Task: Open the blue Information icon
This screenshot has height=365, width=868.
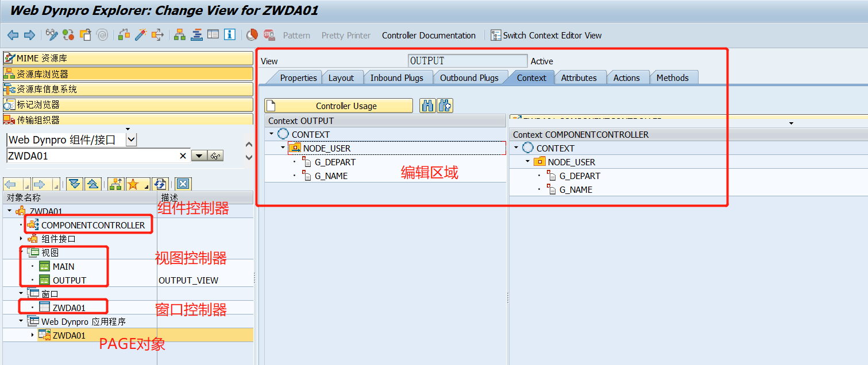Action: (230, 35)
